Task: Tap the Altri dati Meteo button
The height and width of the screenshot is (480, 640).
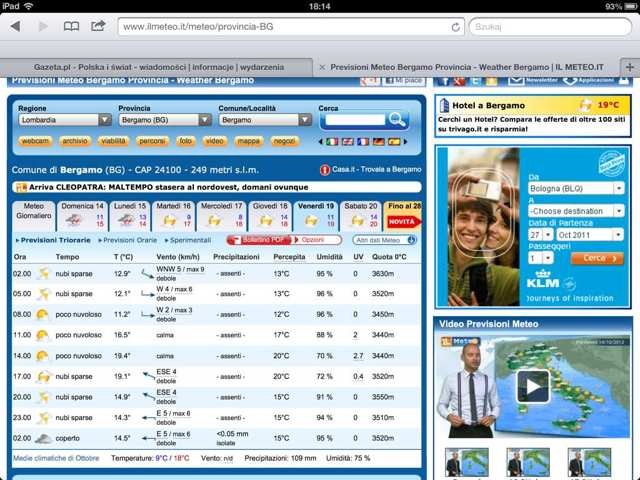Action: [384, 240]
